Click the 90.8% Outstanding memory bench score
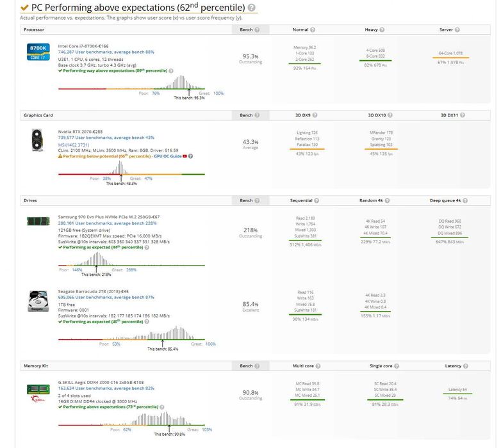This screenshot has height=448, width=501. pyautogui.click(x=250, y=395)
